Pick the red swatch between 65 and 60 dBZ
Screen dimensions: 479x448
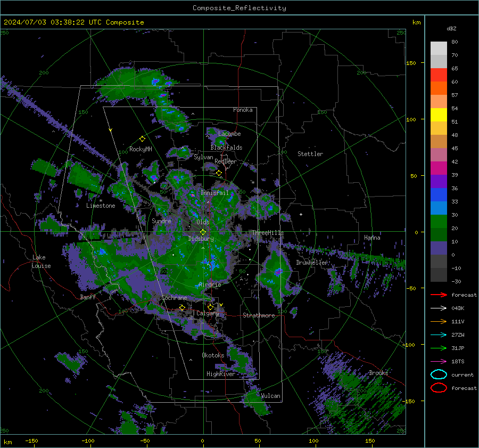[439, 75]
